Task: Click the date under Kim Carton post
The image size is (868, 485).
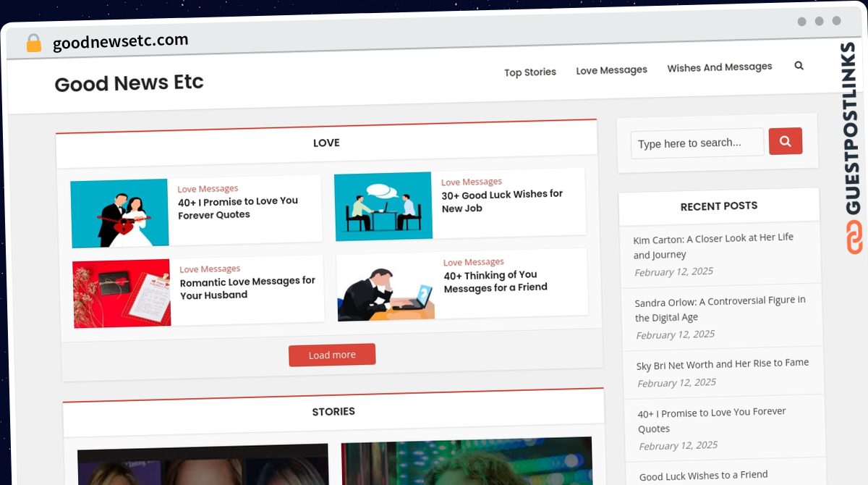Action: (x=673, y=272)
